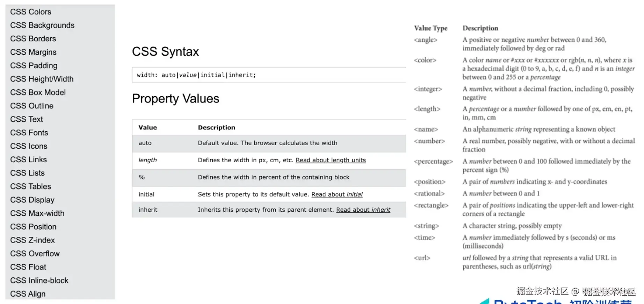Choose CSS Text from the sidebar
This screenshot has width=644, height=304.
click(27, 119)
